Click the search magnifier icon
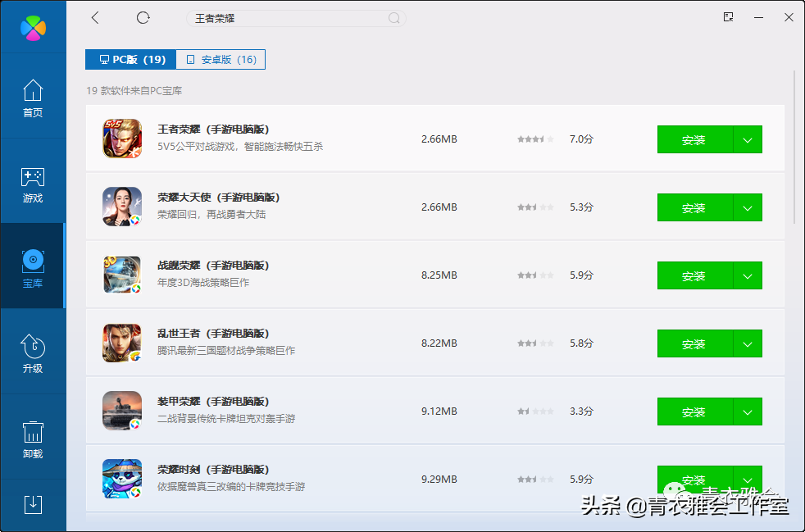The height and width of the screenshot is (532, 805). pyautogui.click(x=393, y=19)
